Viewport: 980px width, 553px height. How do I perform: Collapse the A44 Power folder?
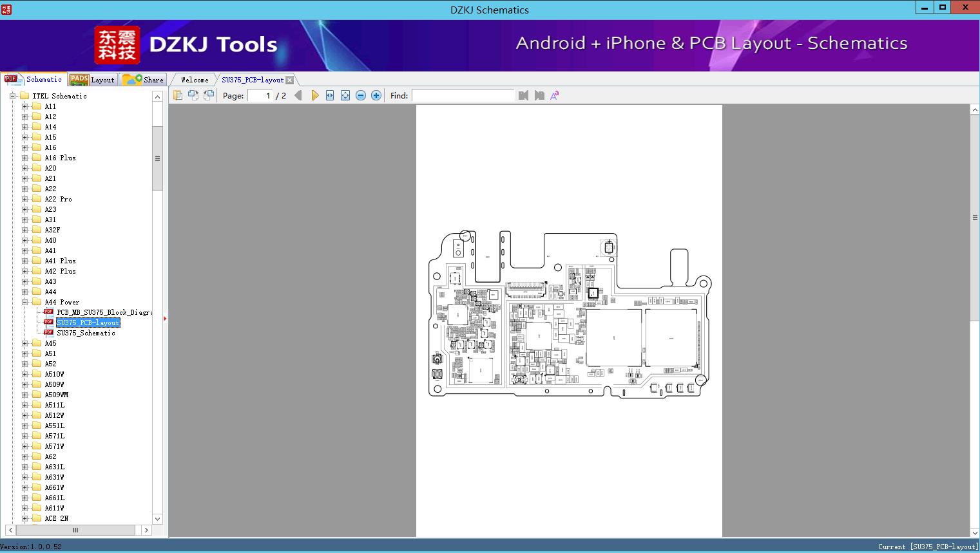(x=25, y=302)
